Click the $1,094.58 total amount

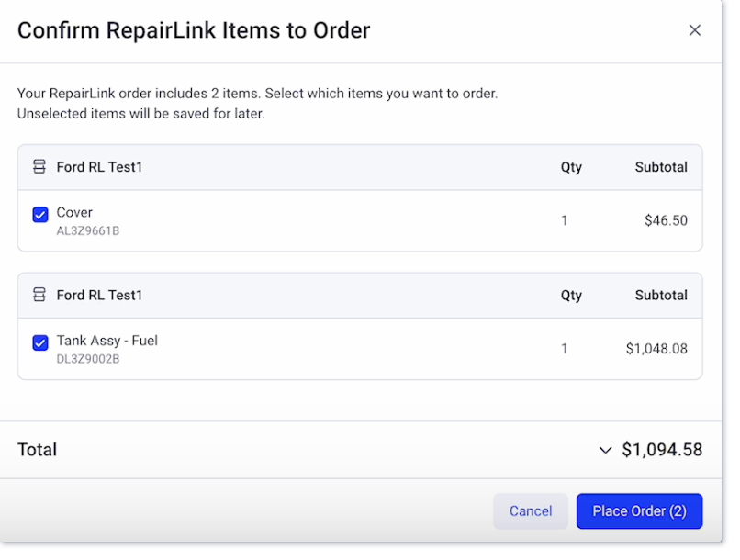(662, 450)
